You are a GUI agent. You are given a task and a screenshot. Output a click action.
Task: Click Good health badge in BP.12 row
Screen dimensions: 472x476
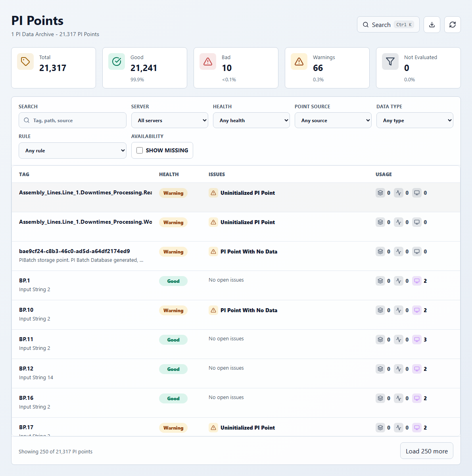tap(173, 369)
